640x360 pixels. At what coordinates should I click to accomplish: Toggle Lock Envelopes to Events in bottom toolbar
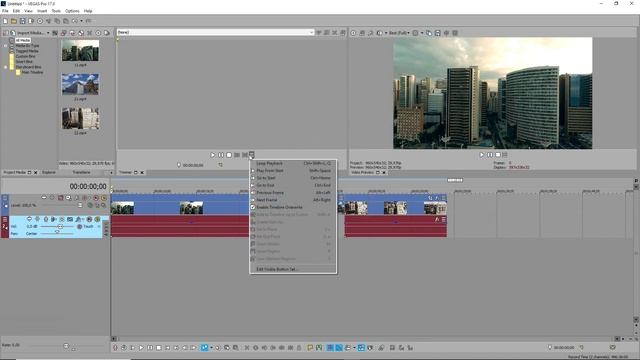pos(361,348)
